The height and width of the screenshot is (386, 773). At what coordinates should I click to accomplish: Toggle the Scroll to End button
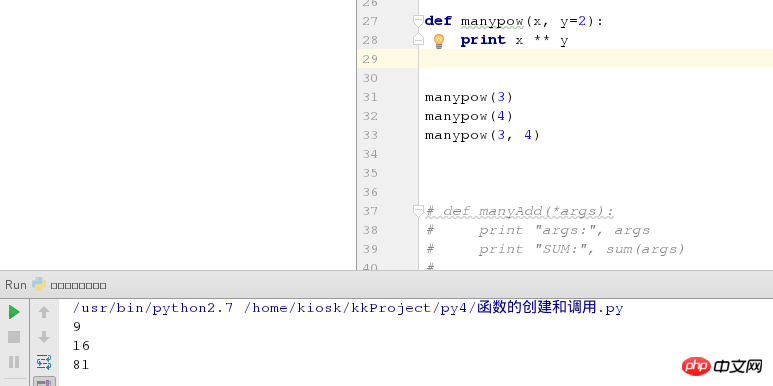pos(44,382)
